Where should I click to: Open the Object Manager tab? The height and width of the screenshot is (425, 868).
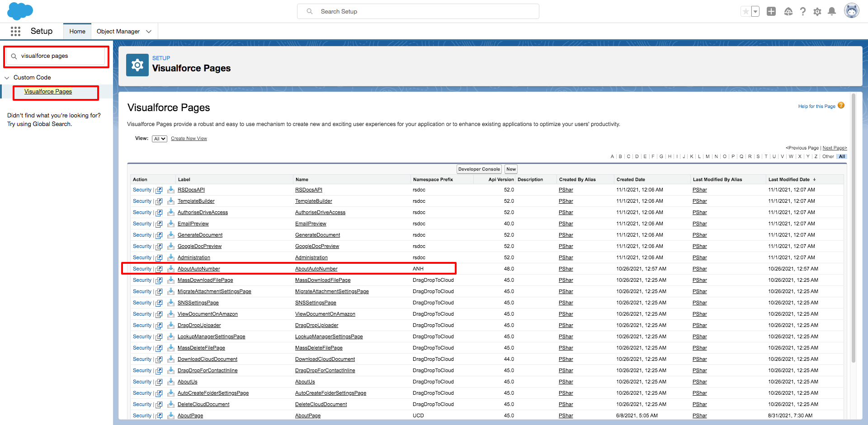(118, 31)
